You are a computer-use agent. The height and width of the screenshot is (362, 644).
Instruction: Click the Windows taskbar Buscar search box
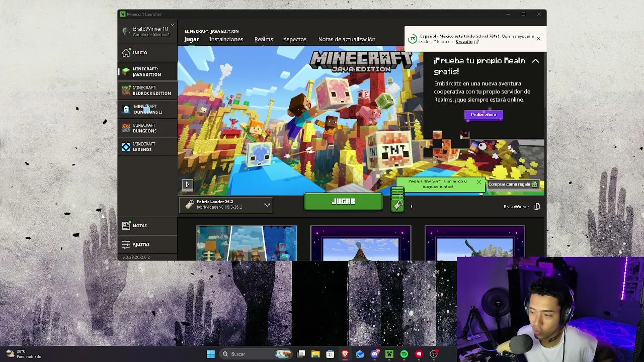pos(257,354)
